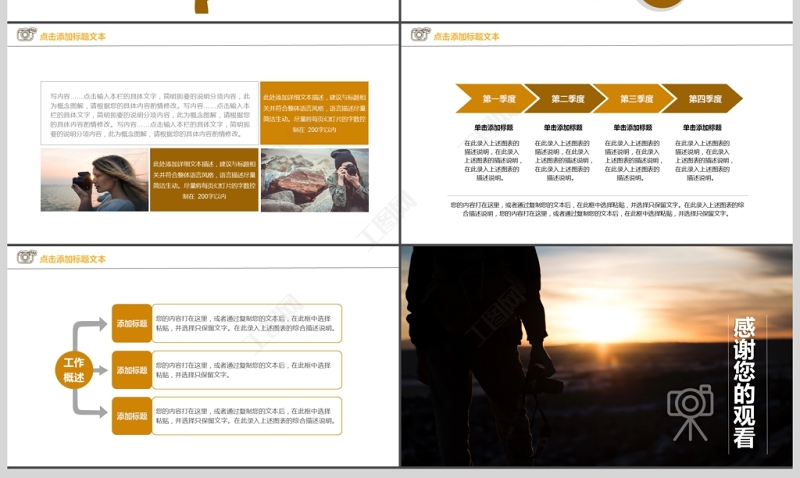This screenshot has width=800, height=478.
Task: Click the topmost 添加标题 orange box
Action: [132, 324]
